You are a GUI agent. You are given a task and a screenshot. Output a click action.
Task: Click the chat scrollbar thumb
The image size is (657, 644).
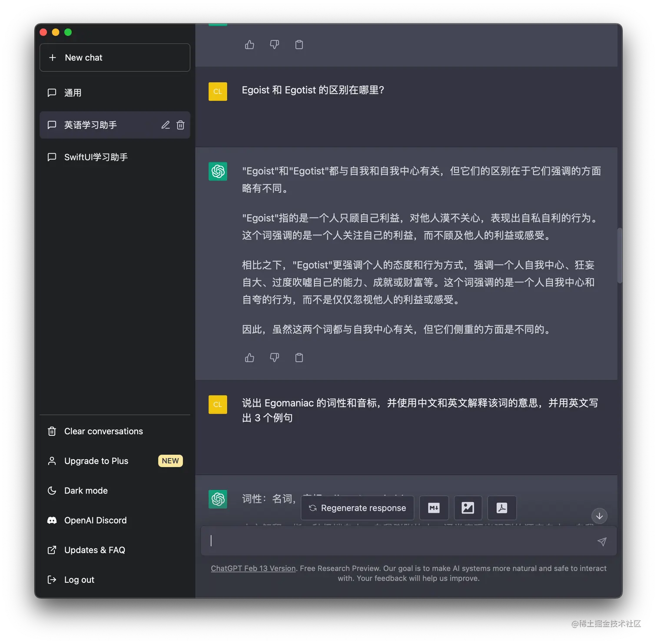(620, 256)
